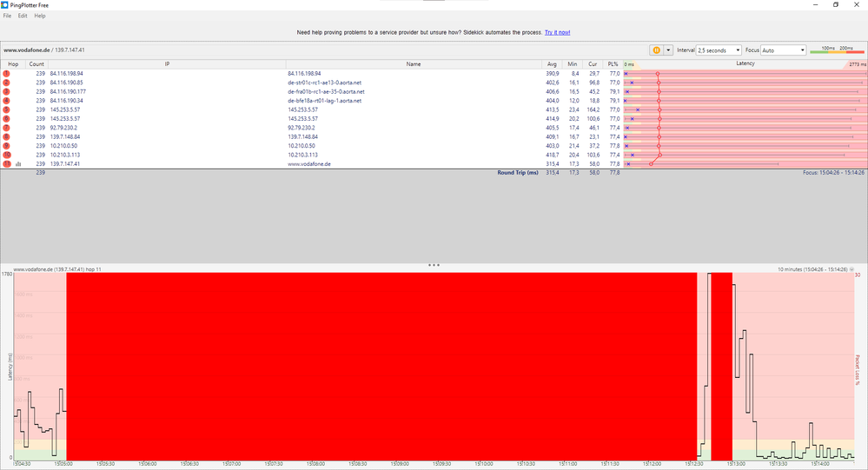Click the Focus: 15:04:26 - 15:14:26 label
This screenshot has width=868, height=470.
pyautogui.click(x=833, y=173)
